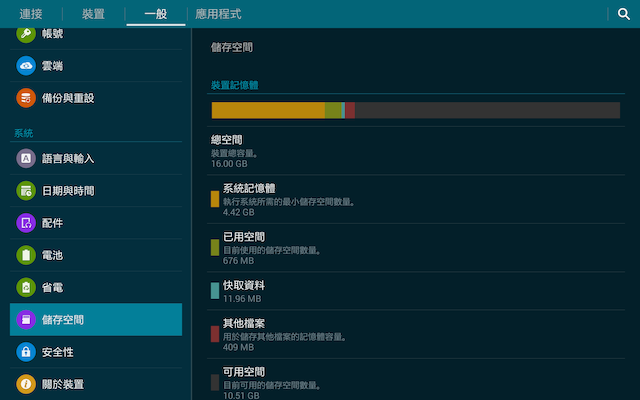Click the yellow system memory bar segment

(x=268, y=110)
